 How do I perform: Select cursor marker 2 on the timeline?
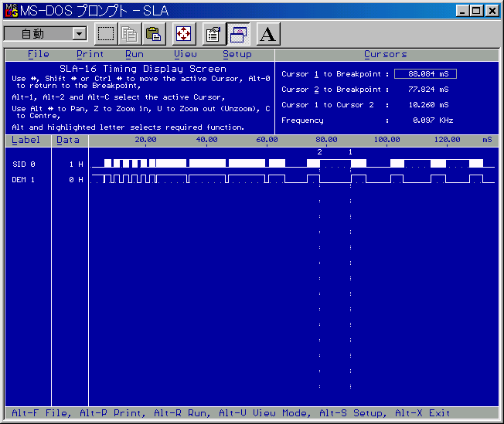tap(319, 152)
